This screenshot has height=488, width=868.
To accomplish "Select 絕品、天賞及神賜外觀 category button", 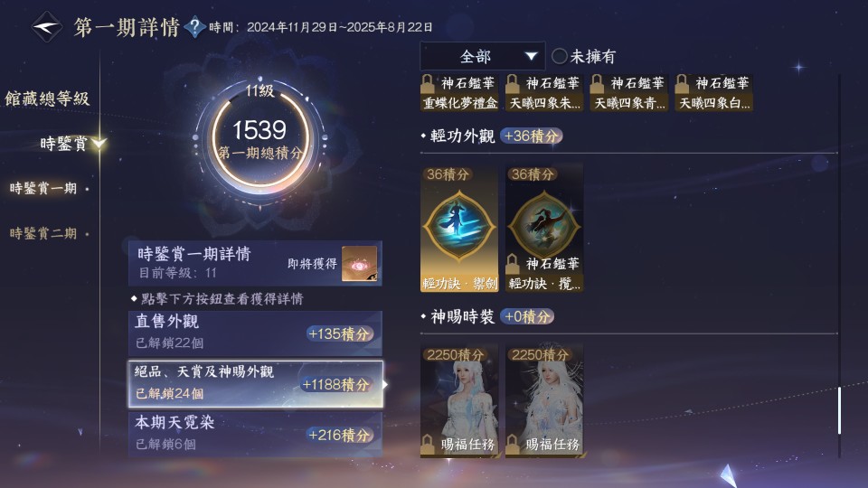I will (255, 384).
